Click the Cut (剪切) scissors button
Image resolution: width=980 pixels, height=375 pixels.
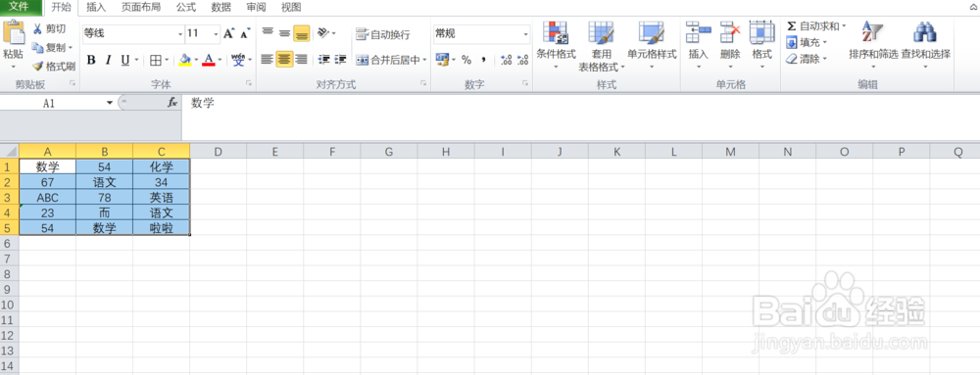coord(49,28)
